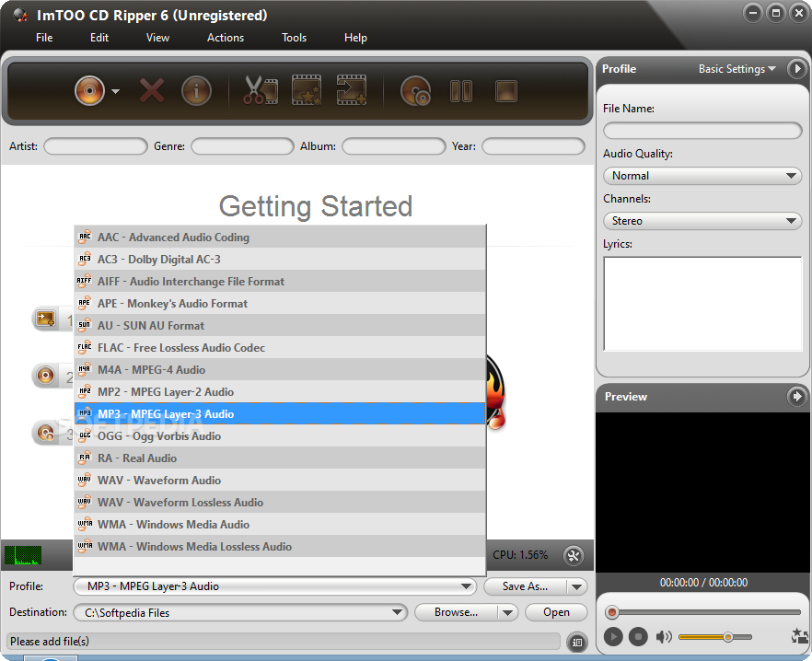Click the snapshot icon in preview controls
812x661 pixels.
pos(799,637)
